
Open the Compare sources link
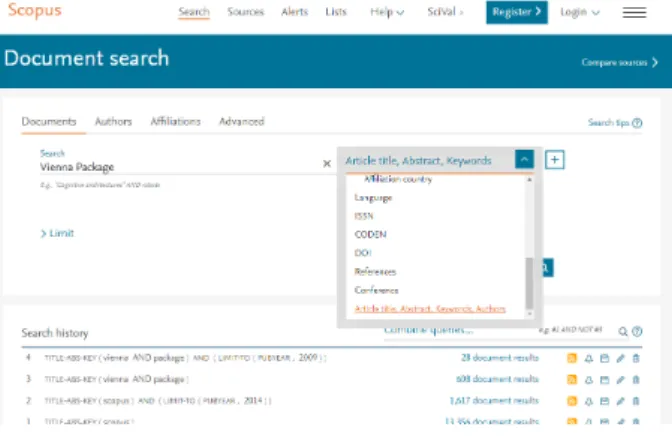(x=619, y=63)
